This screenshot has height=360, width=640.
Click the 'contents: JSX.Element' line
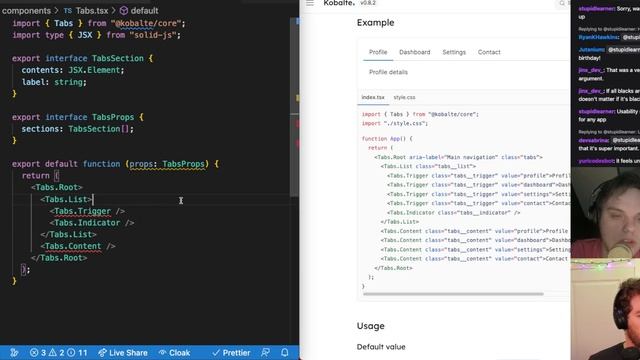pos(73,70)
